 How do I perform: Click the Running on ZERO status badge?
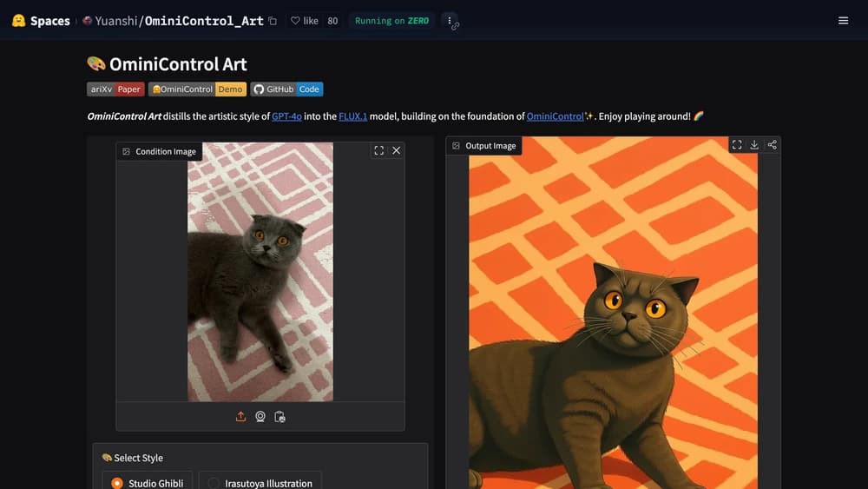[x=391, y=21]
